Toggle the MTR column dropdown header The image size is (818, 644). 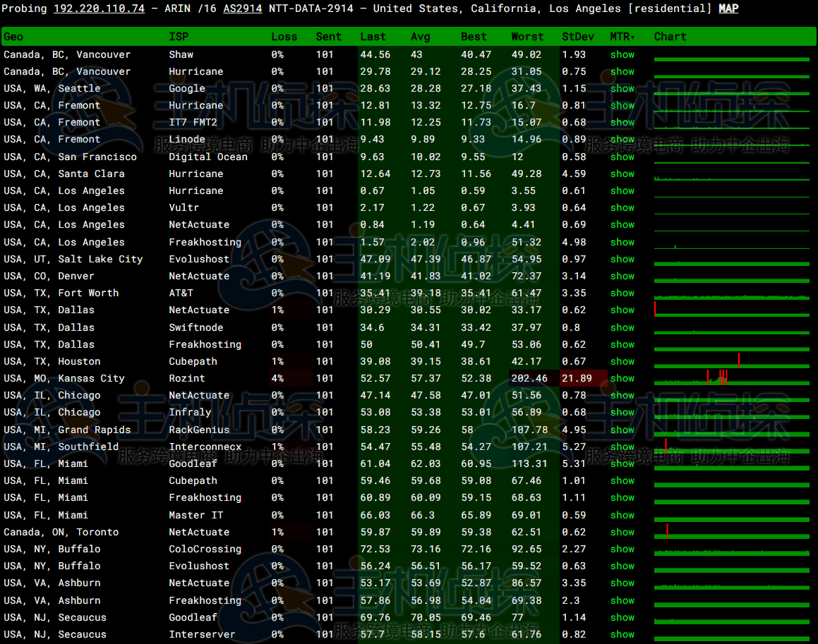(x=622, y=37)
